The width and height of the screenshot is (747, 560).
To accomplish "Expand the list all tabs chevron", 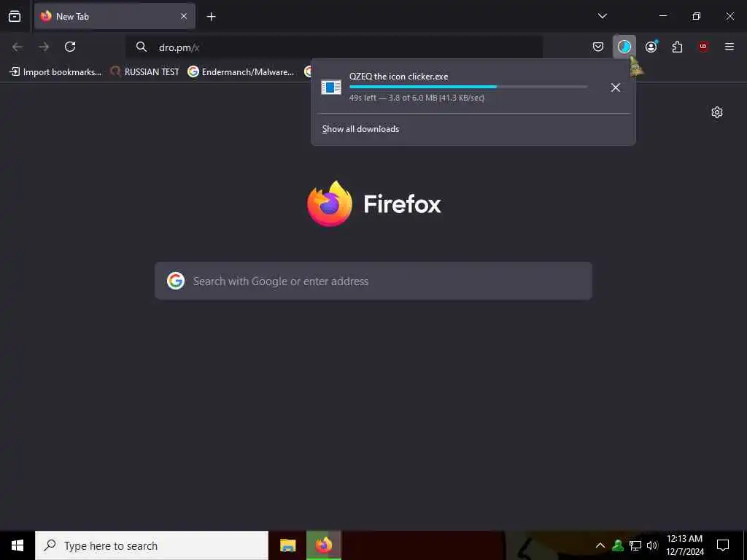I will click(602, 16).
